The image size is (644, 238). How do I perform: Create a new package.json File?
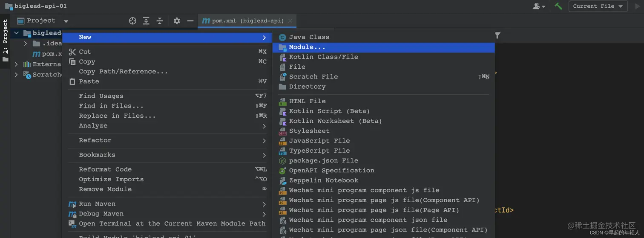(x=384, y=160)
